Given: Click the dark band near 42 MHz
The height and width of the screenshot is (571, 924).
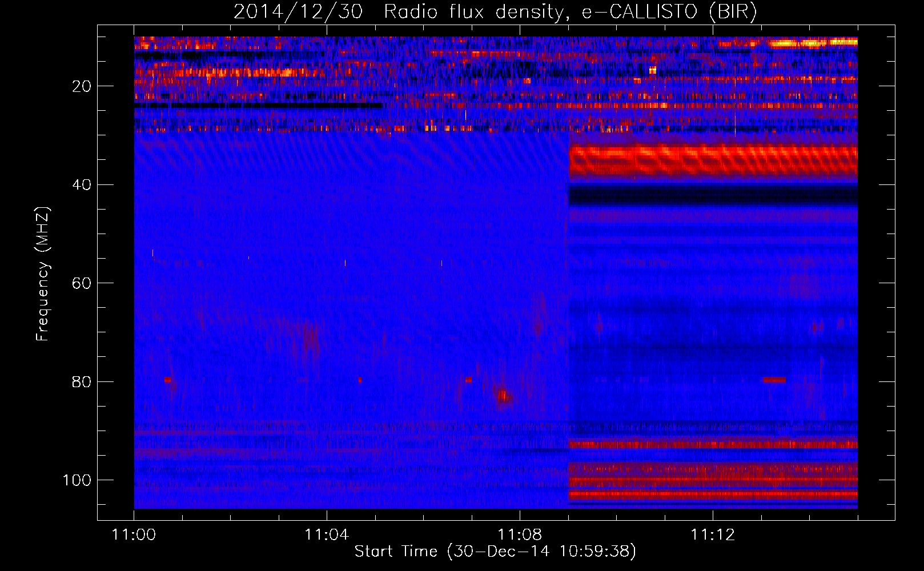Looking at the screenshot, I should tap(713, 195).
